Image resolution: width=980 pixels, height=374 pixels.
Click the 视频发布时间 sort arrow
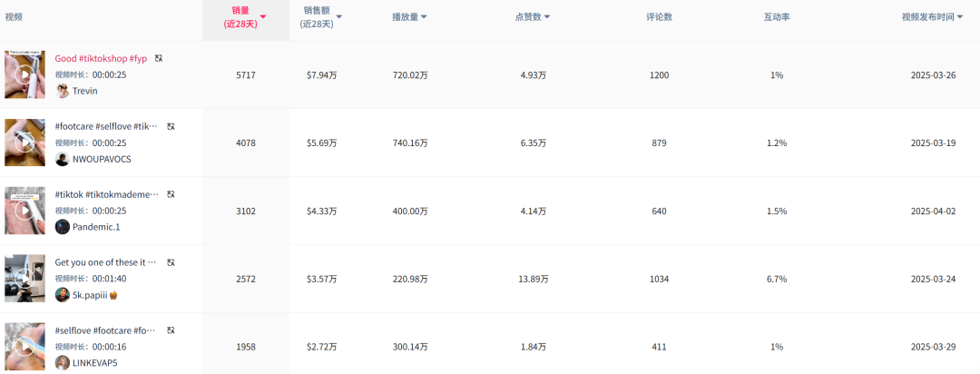(x=960, y=17)
